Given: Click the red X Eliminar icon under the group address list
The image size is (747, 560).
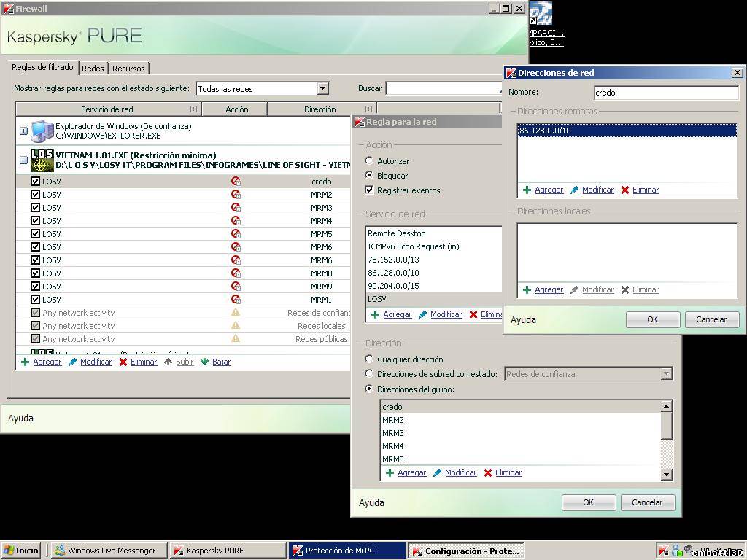Looking at the screenshot, I should [x=488, y=472].
